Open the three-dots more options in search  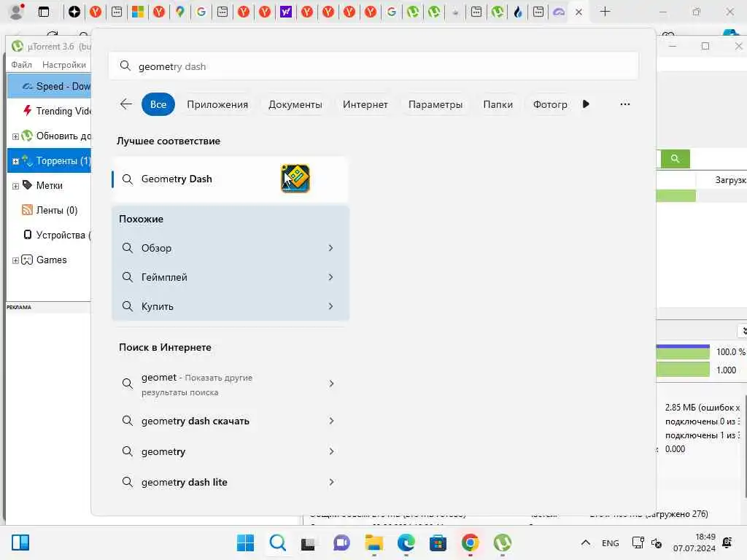pos(625,104)
